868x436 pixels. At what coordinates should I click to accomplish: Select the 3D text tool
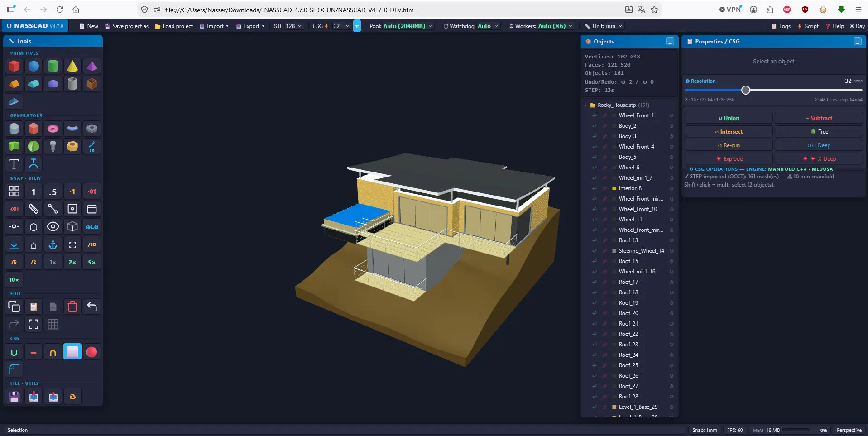(14, 164)
